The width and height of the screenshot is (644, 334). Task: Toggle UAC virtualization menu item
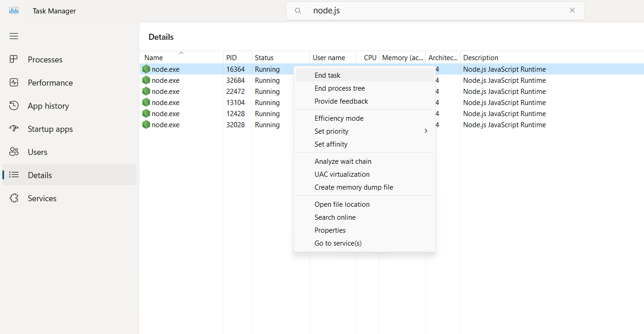point(365,174)
